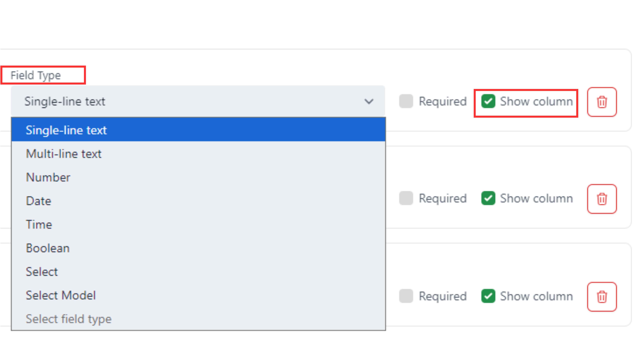Choose the Select field type option
Viewport: 644px width, 362px height.
click(42, 272)
